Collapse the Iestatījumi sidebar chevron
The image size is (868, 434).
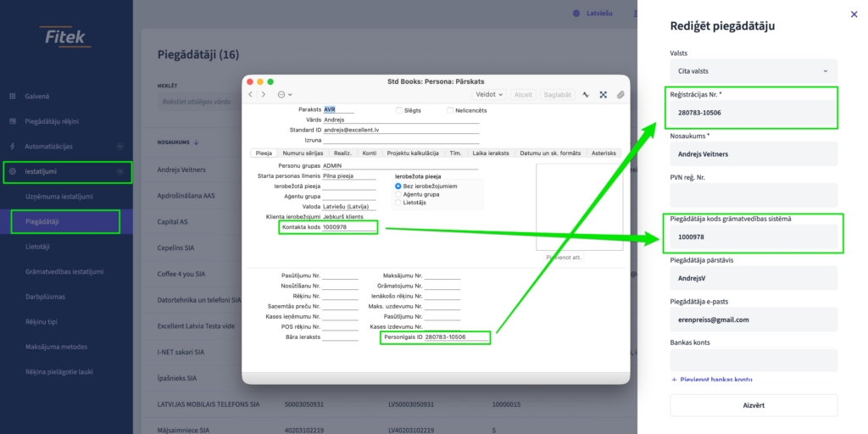(120, 171)
